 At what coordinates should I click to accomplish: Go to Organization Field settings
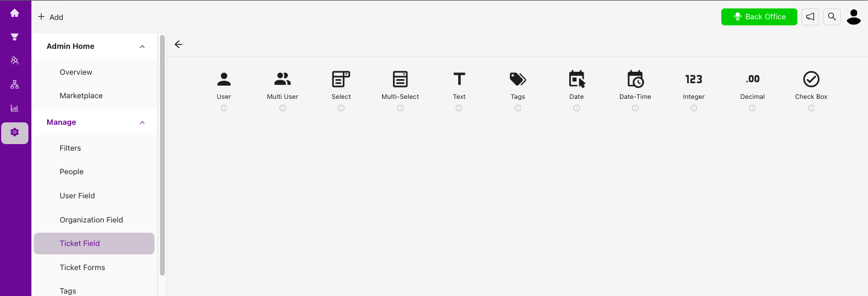click(x=91, y=220)
